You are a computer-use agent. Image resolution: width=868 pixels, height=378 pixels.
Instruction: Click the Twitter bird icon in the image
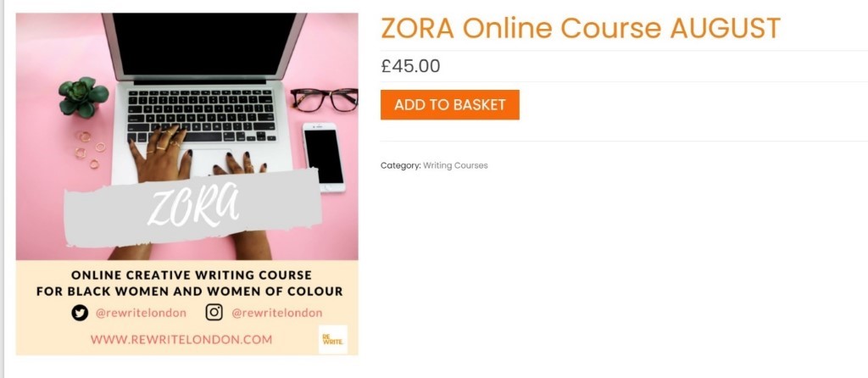[80, 314]
